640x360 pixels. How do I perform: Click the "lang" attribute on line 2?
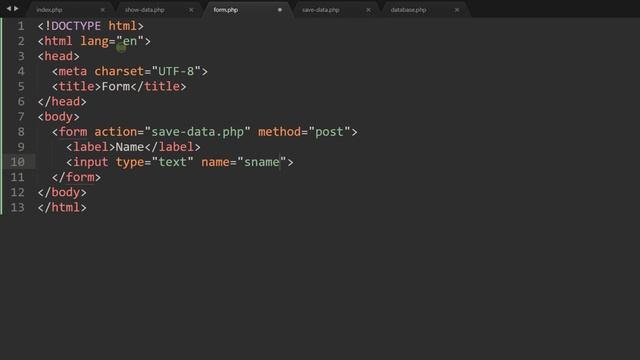94,41
